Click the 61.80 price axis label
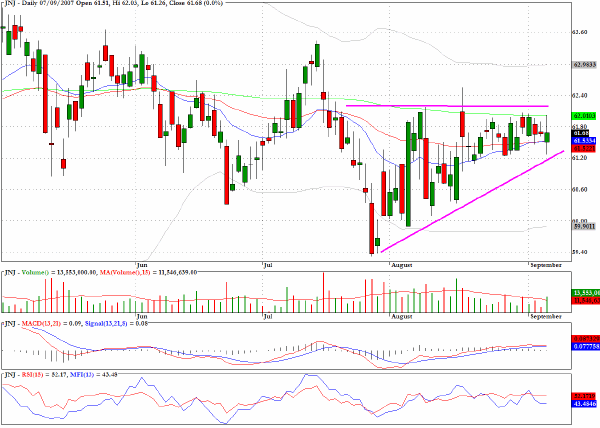 pos(579,126)
